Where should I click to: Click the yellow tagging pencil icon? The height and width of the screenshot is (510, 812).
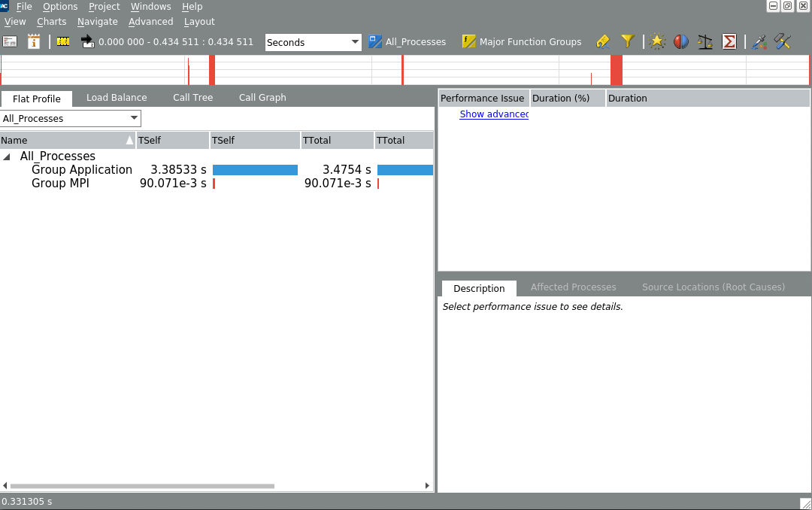(x=603, y=41)
